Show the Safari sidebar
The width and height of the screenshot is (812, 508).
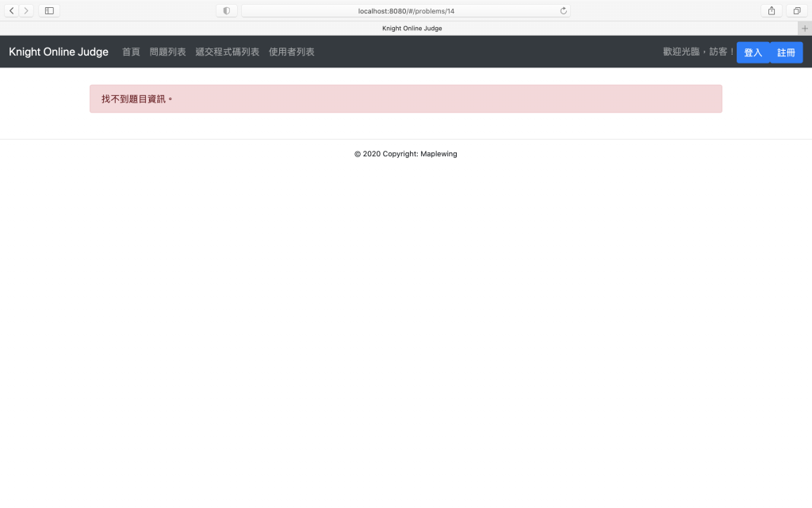(x=49, y=10)
